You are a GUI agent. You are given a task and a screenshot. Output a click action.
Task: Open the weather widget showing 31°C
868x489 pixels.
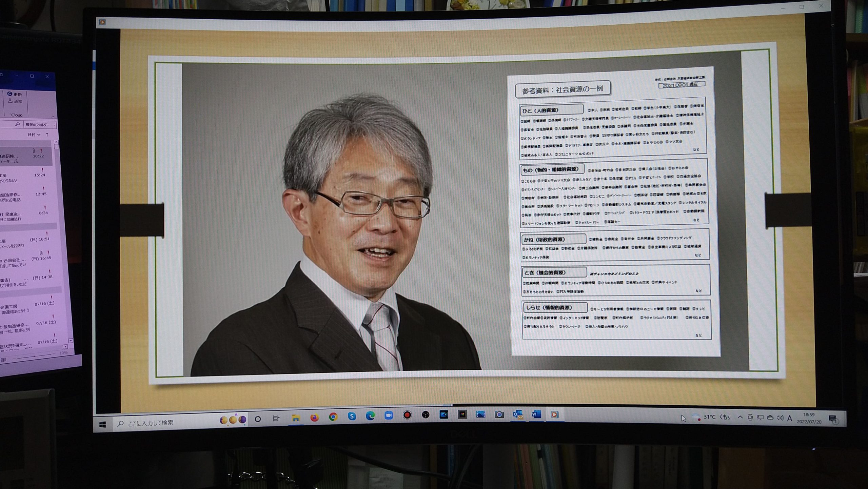click(x=711, y=417)
